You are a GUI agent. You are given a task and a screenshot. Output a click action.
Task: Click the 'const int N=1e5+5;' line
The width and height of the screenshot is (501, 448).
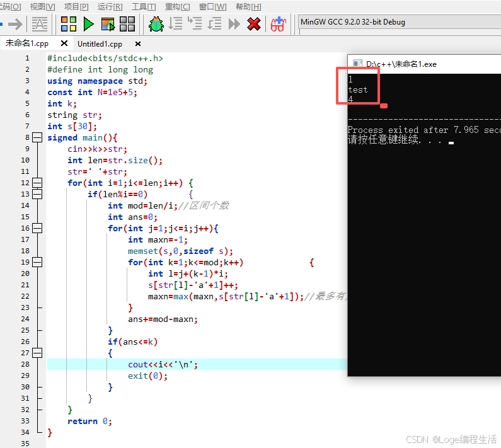pos(93,93)
